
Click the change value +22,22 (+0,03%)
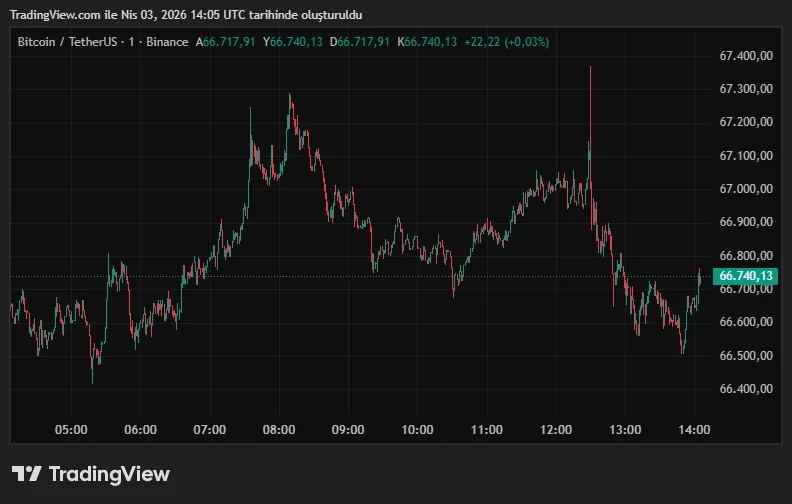point(507,42)
